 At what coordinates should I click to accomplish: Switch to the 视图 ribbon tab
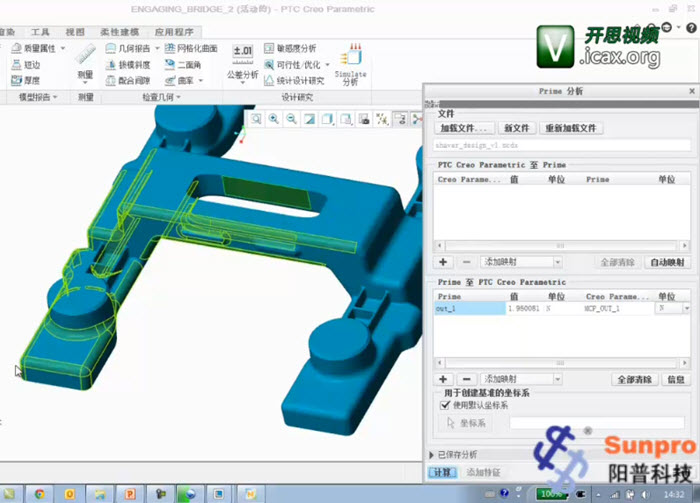[x=75, y=32]
